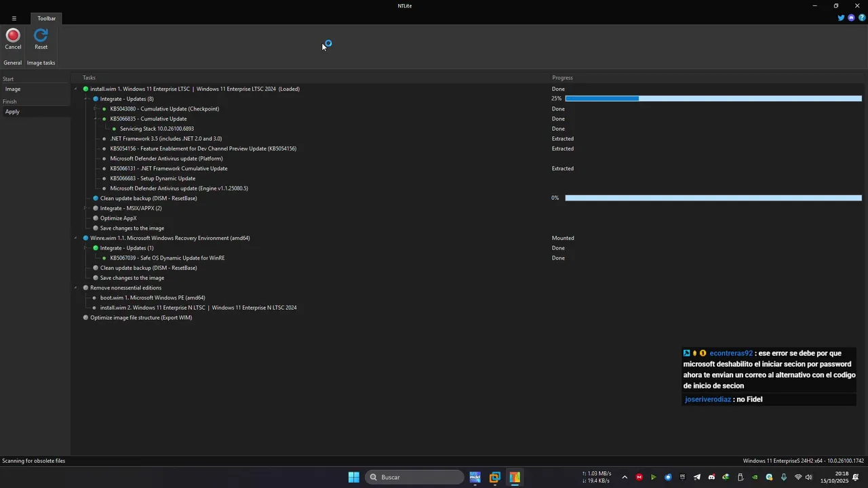Click econtreras92 username in chat overlay

(731, 353)
